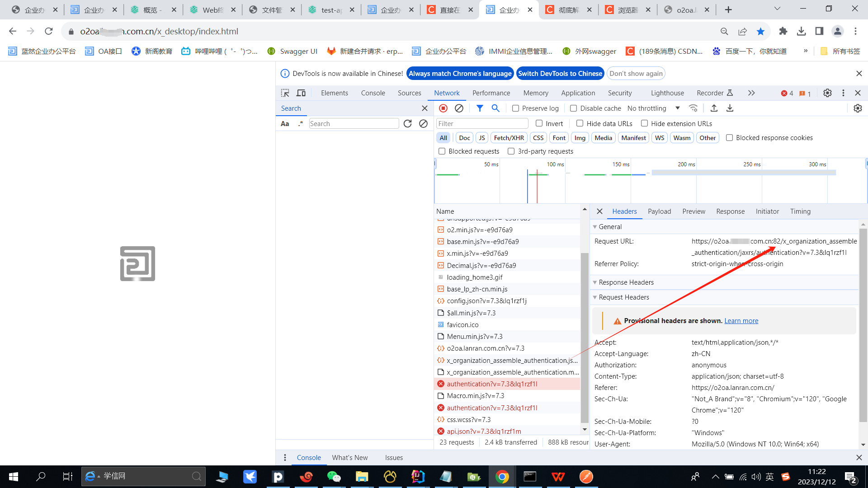The image size is (868, 488).
Task: Refresh the search results in Search panel
Action: tap(407, 123)
